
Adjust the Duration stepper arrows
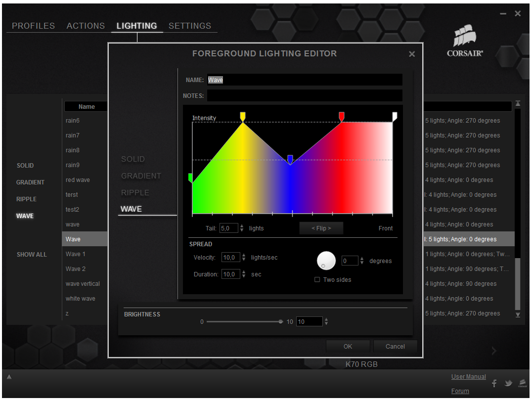click(x=244, y=274)
